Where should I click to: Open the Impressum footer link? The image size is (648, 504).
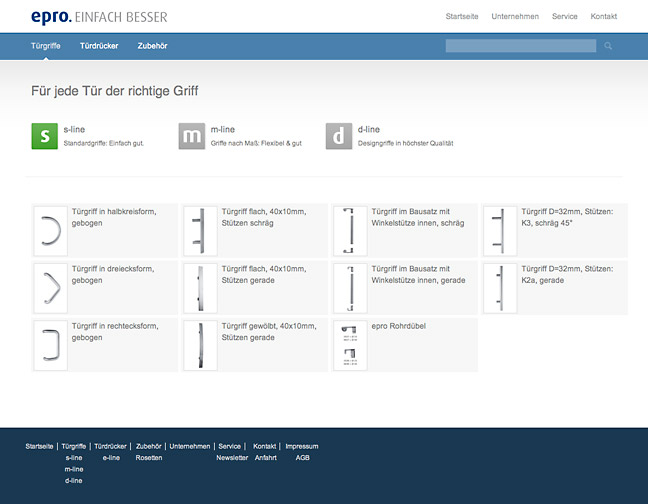click(302, 446)
